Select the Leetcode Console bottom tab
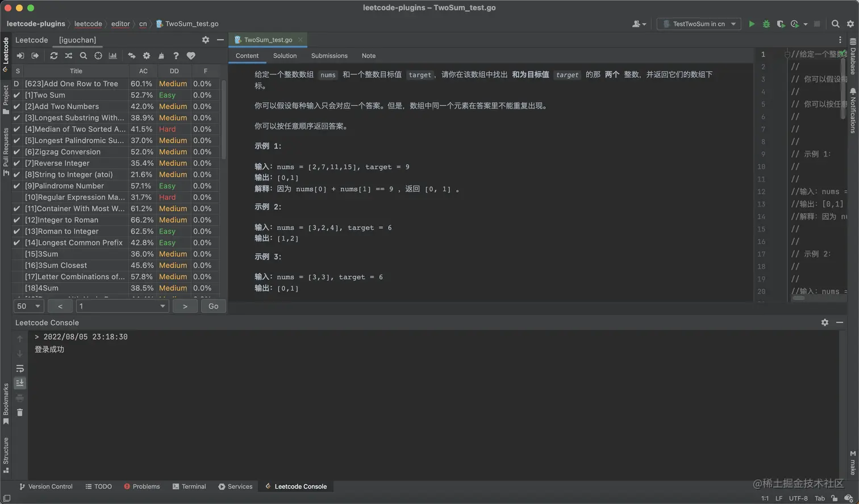 (295, 486)
